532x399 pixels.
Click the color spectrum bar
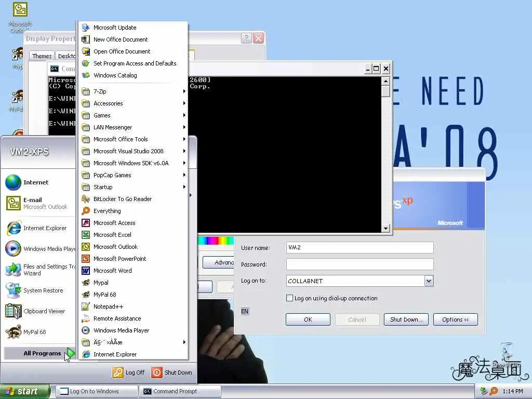point(216,241)
